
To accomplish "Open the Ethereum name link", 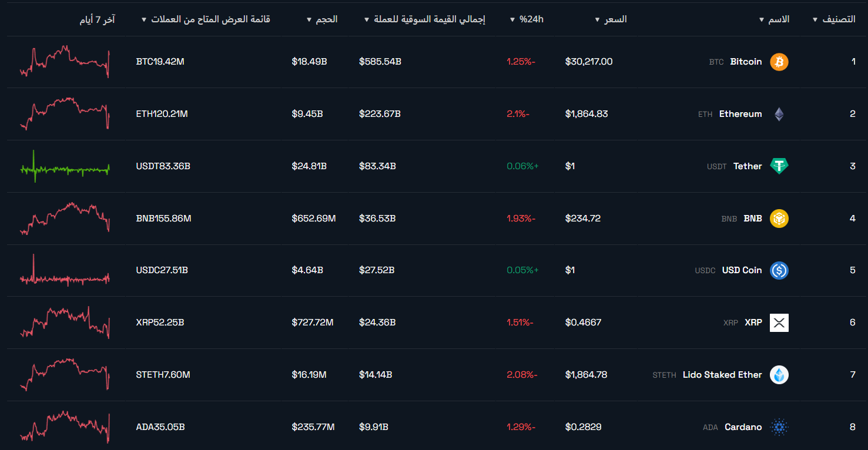I will click(740, 114).
